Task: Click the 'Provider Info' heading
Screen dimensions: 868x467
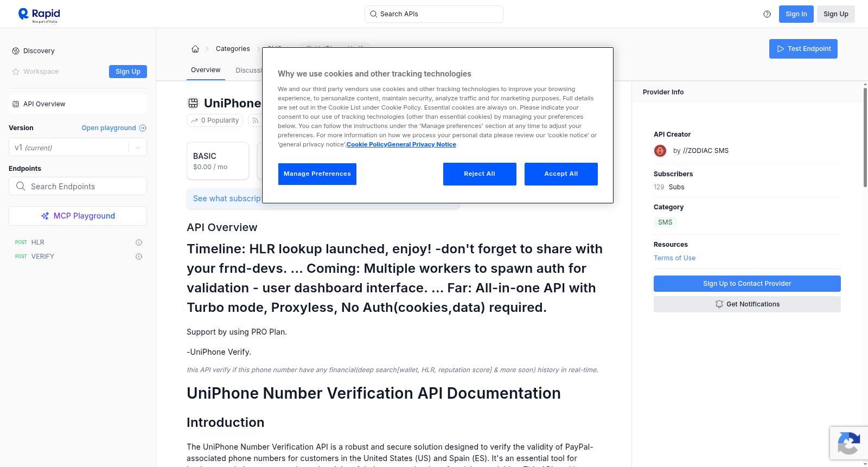Action: point(663,92)
